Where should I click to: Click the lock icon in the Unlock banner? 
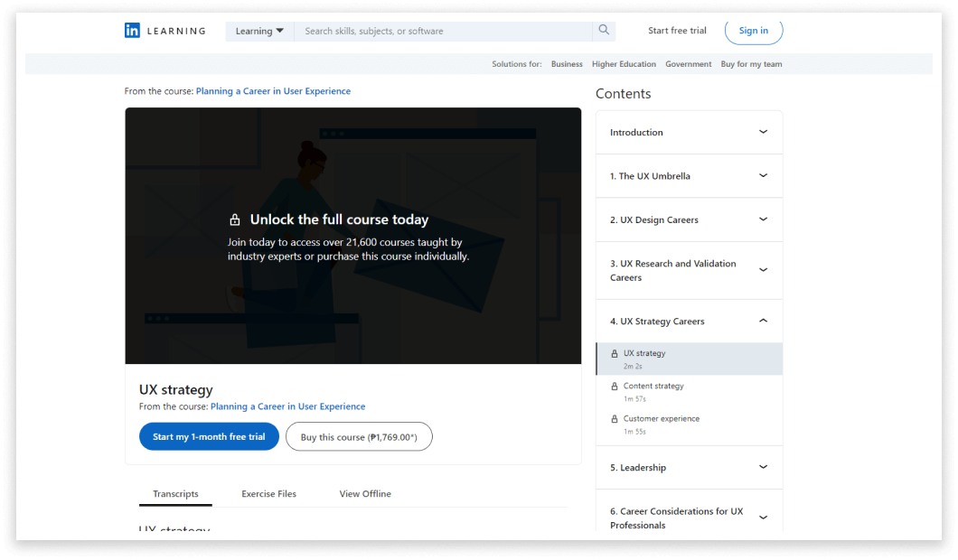[235, 219]
